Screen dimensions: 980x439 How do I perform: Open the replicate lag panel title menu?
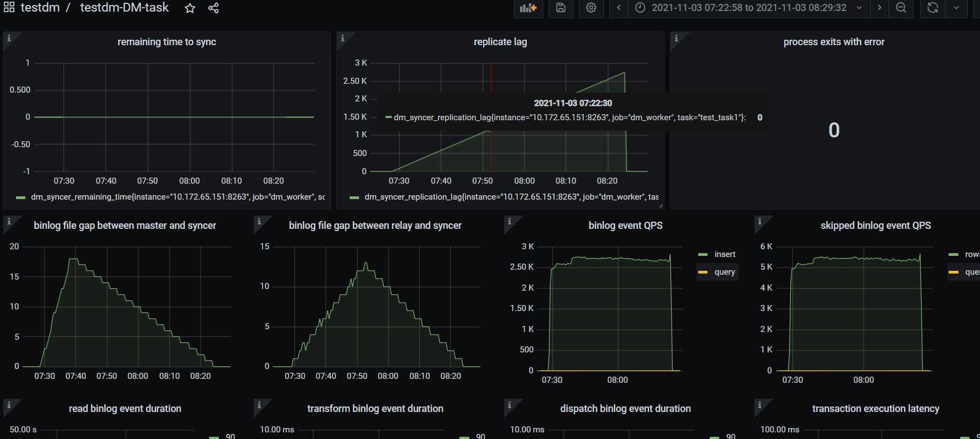[500, 42]
